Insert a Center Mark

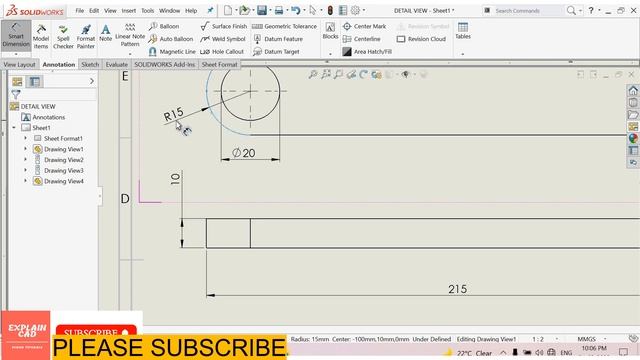point(364,26)
